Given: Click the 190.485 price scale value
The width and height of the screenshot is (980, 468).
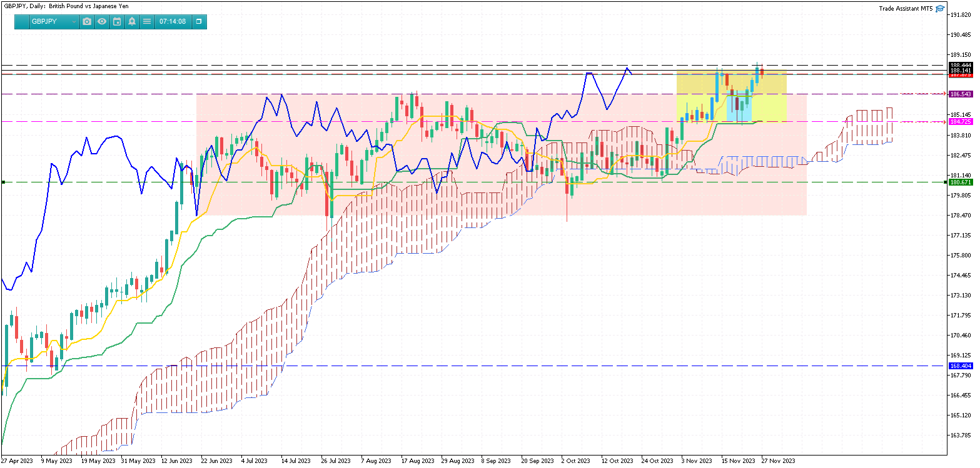Looking at the screenshot, I should coord(961,35).
